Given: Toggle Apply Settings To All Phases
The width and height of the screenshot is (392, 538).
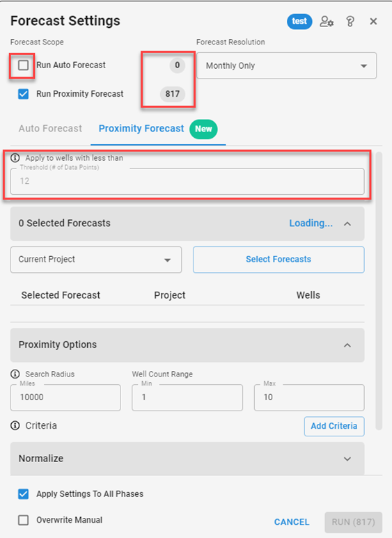Looking at the screenshot, I should [x=24, y=494].
